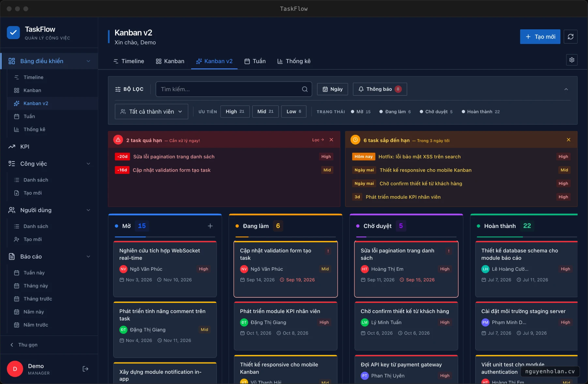588x384 pixels.
Task: Open the Nghiên cứu tích hợp WebSocket card
Action: [165, 269]
